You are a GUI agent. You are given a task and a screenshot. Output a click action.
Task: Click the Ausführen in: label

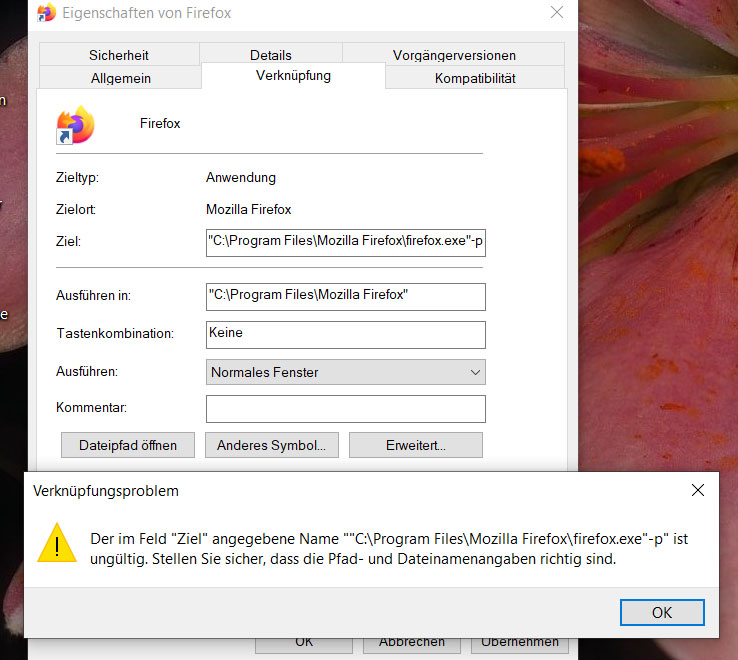pos(93,295)
